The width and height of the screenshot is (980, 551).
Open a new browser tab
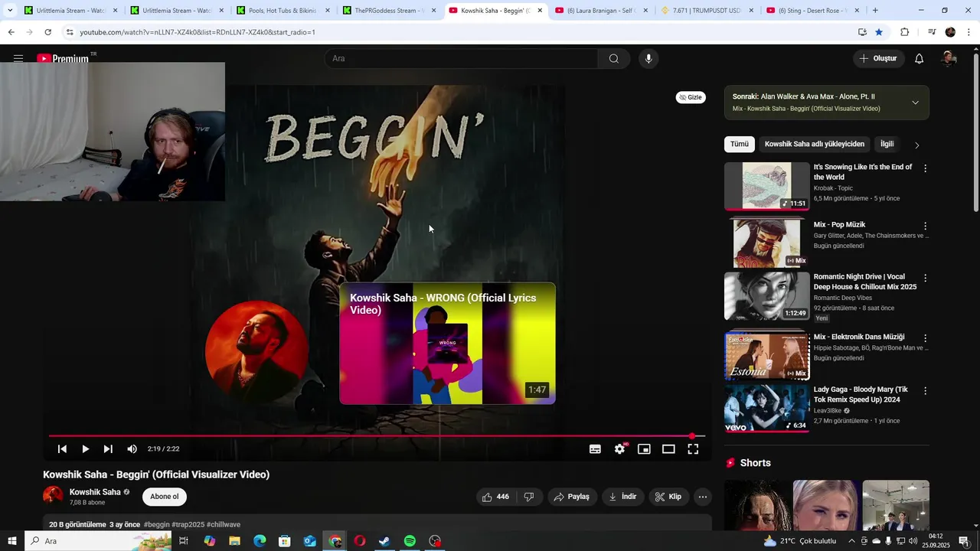[x=875, y=11]
